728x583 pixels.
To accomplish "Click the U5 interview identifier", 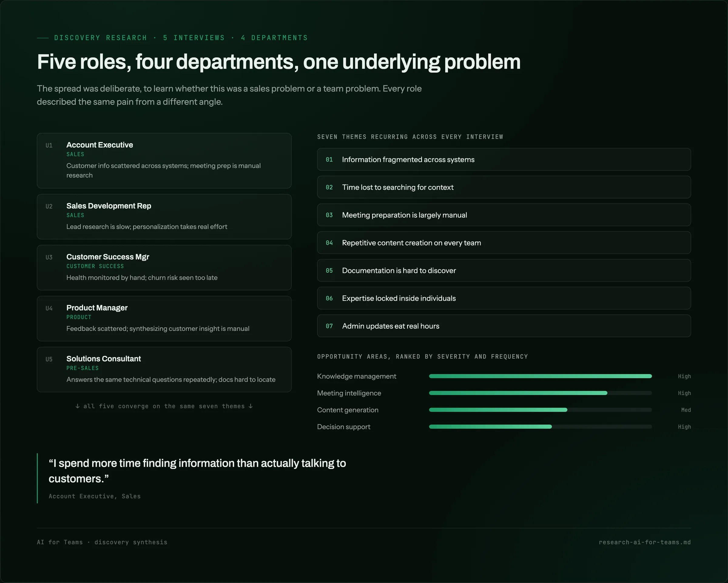I will [49, 359].
